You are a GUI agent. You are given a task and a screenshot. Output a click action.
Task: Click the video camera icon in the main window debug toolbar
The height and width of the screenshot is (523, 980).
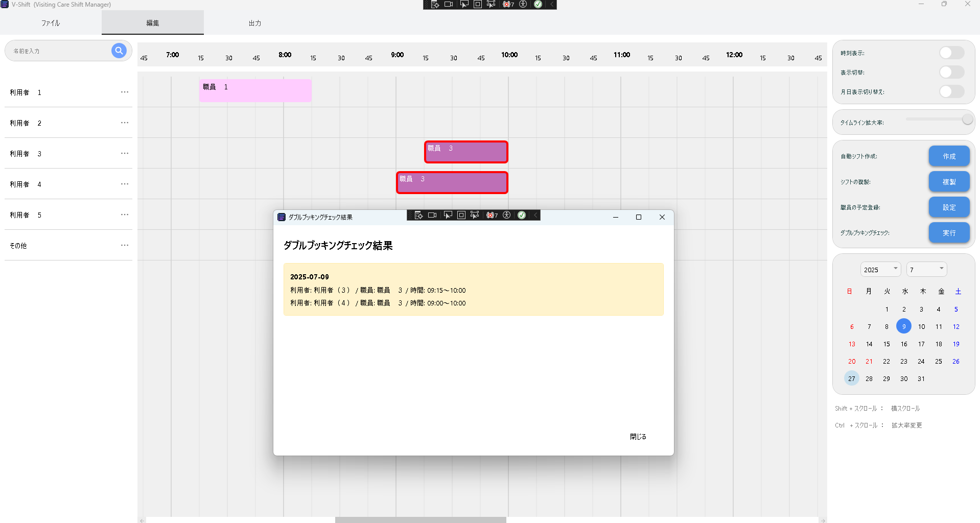(x=449, y=5)
